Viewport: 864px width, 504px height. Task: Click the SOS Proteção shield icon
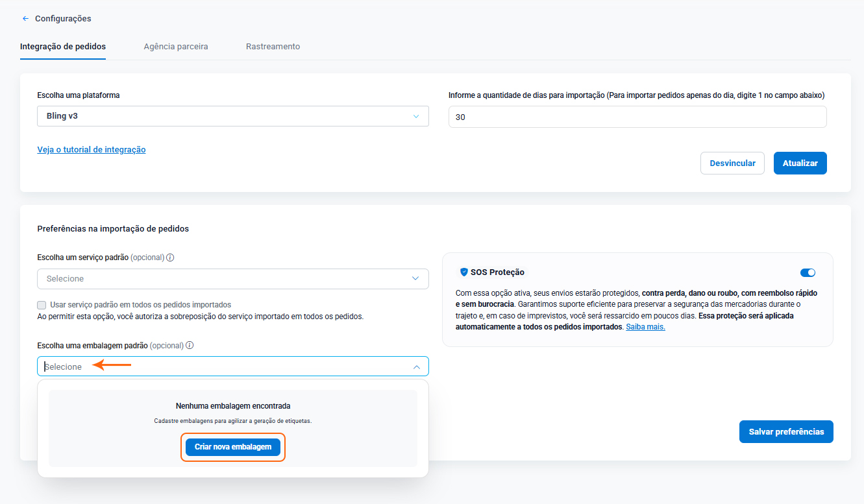click(x=463, y=272)
